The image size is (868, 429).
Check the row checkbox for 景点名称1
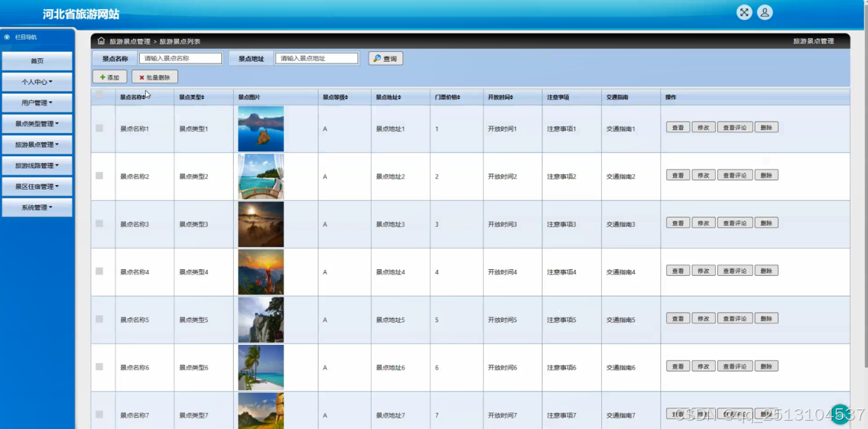pos(99,128)
